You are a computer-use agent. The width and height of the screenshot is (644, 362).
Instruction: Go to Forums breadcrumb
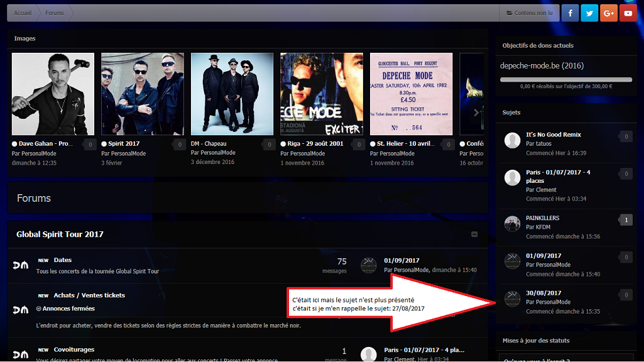pos(55,13)
